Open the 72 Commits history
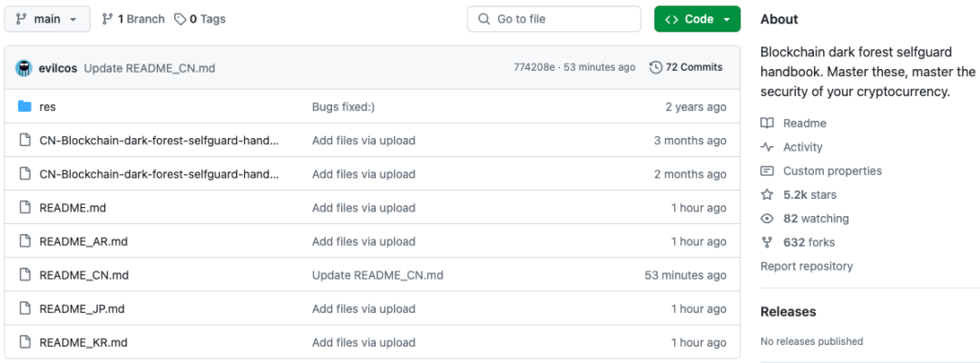Screen dimensions: 980x363 pyautogui.click(x=686, y=67)
